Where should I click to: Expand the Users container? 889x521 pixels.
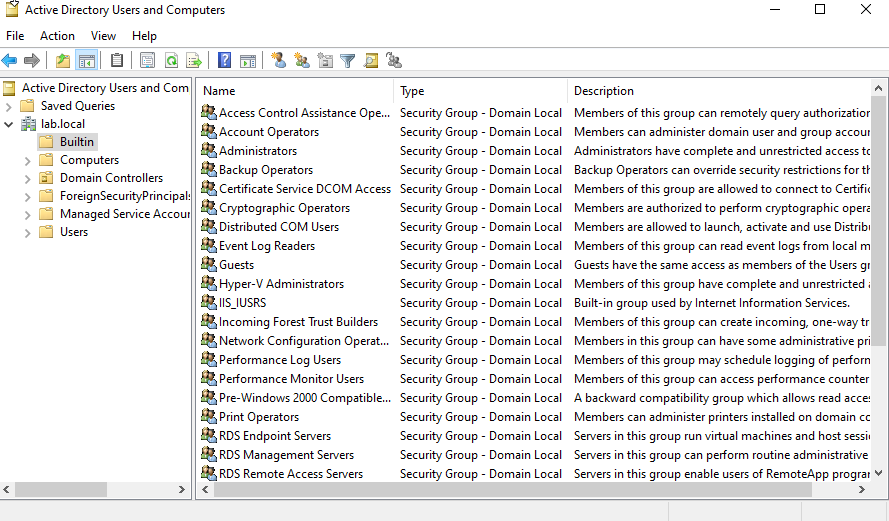coord(27,232)
